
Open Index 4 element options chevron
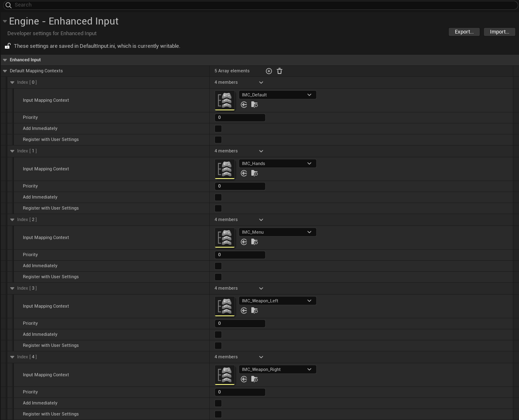coord(261,357)
